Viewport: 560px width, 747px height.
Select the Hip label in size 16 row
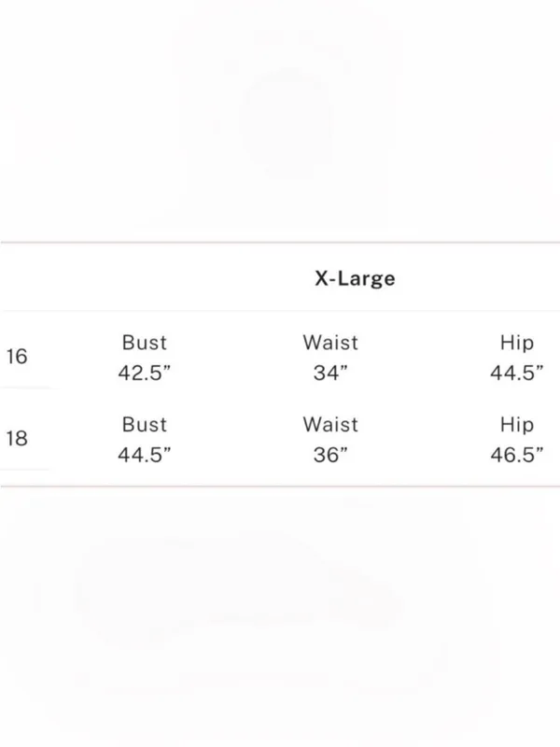(517, 343)
